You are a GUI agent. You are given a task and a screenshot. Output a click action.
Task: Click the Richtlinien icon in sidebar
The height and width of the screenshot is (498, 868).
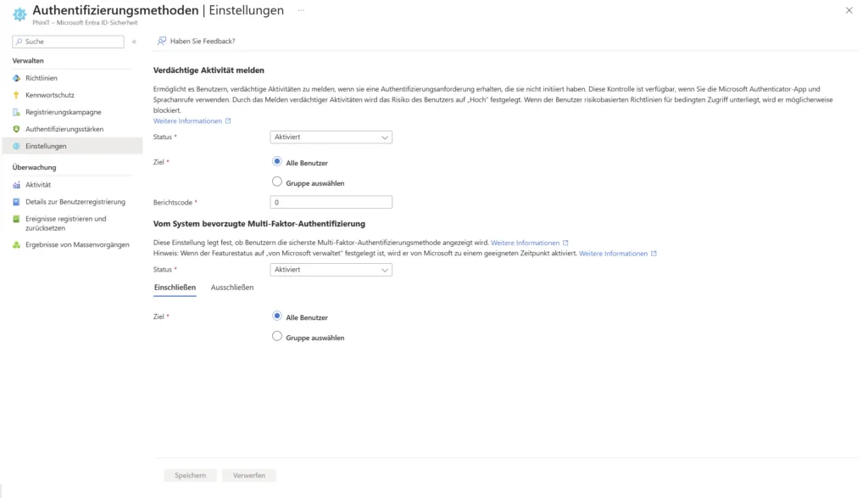tap(16, 78)
